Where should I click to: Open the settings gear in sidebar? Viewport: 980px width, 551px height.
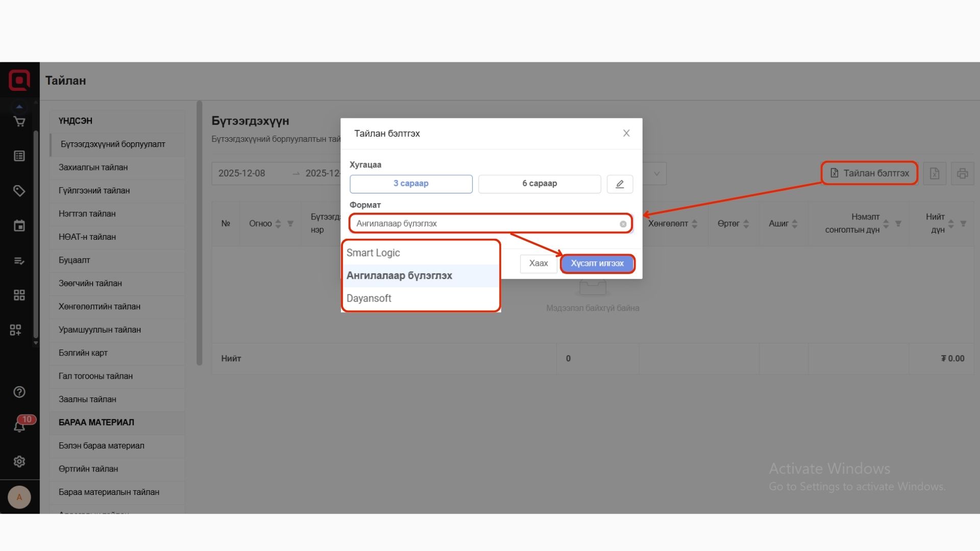pyautogui.click(x=19, y=461)
